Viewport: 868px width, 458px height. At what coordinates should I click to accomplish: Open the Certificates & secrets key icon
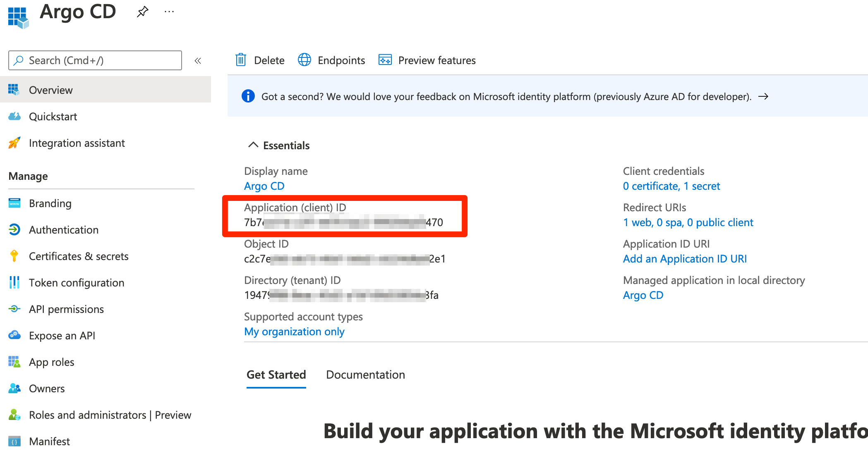pos(14,256)
